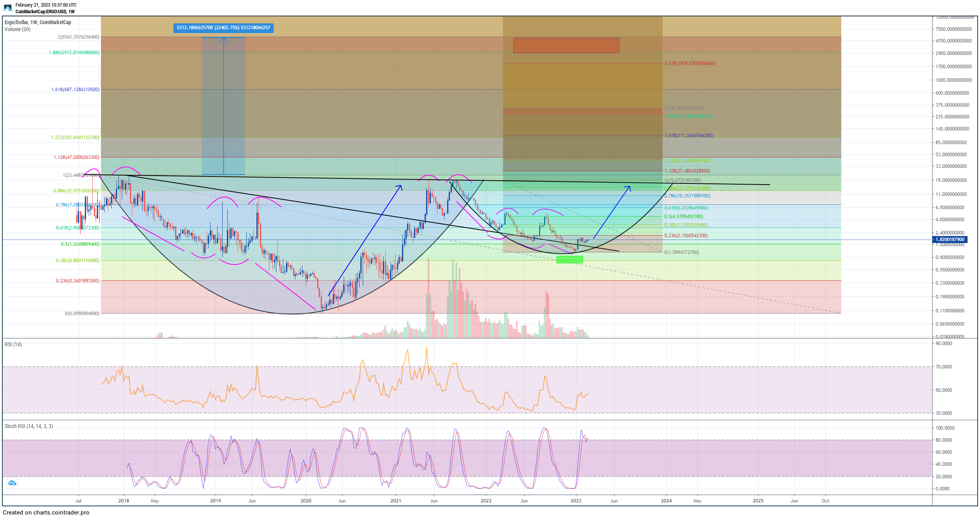Select the Volume (20) indicator label

[x=18, y=29]
